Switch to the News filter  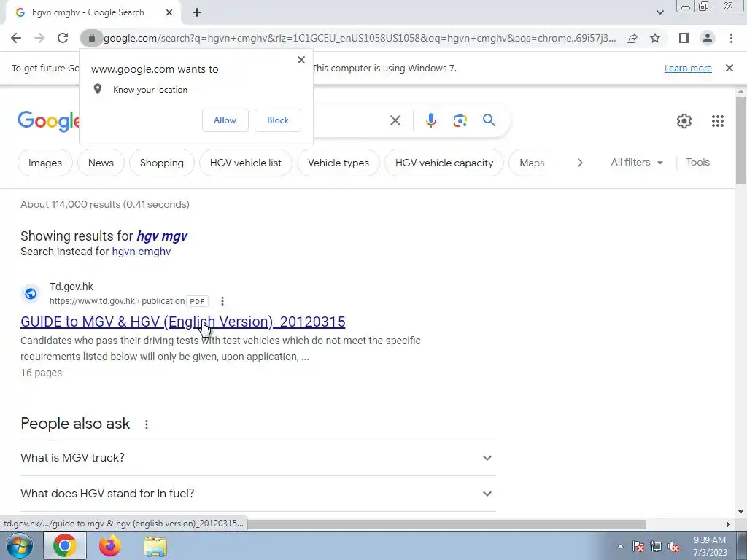[101, 163]
